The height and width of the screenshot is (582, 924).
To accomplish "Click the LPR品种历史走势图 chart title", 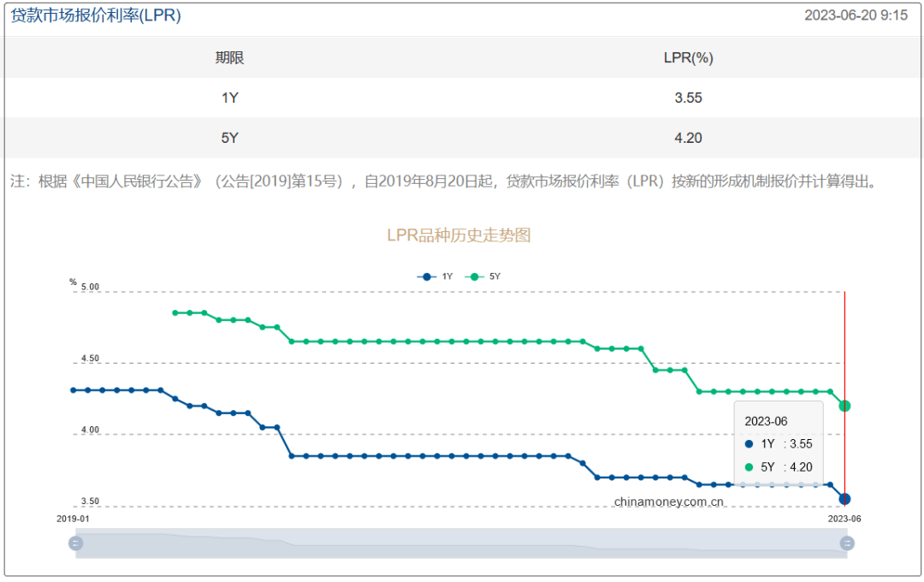I will coord(459,235).
